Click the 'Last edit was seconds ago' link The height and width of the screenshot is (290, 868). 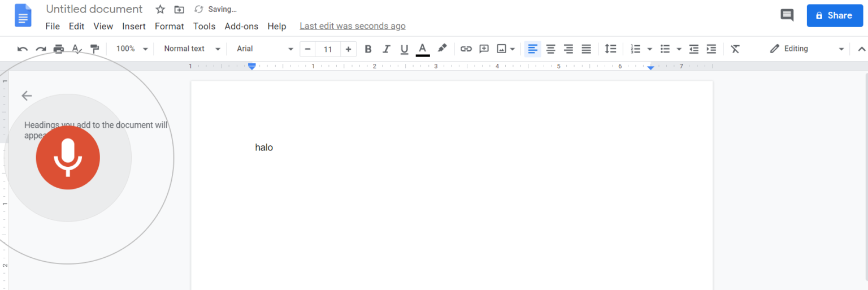[x=352, y=26]
